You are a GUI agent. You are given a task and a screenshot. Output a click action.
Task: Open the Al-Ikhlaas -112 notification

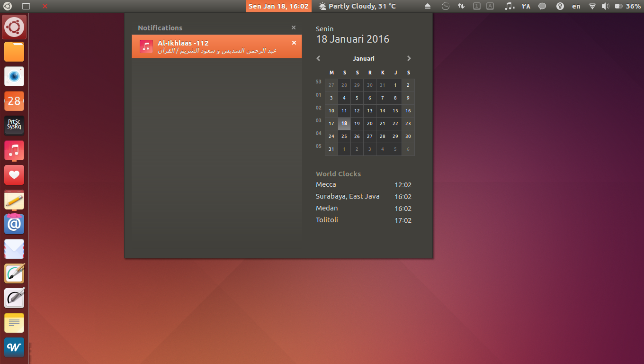(217, 46)
